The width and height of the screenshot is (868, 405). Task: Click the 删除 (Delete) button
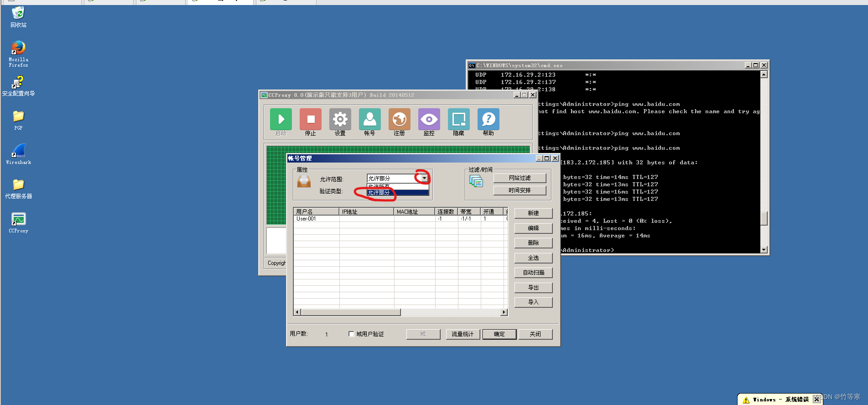click(x=534, y=243)
